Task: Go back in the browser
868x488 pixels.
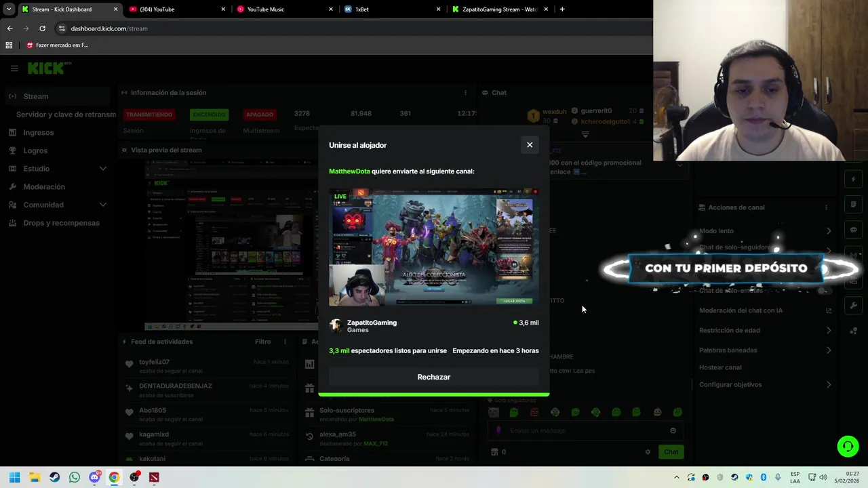Action: coord(9,28)
